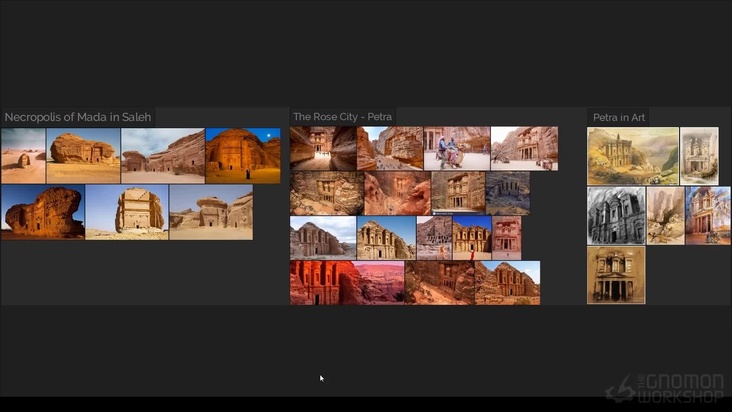
Task: Select the dusk tomb photo with moon
Action: (x=243, y=155)
